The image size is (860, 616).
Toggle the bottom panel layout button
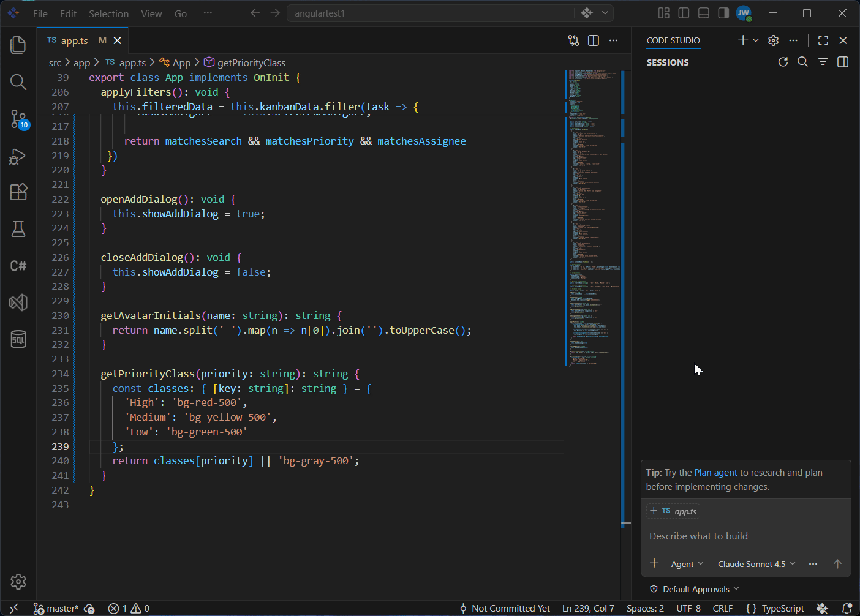point(704,13)
